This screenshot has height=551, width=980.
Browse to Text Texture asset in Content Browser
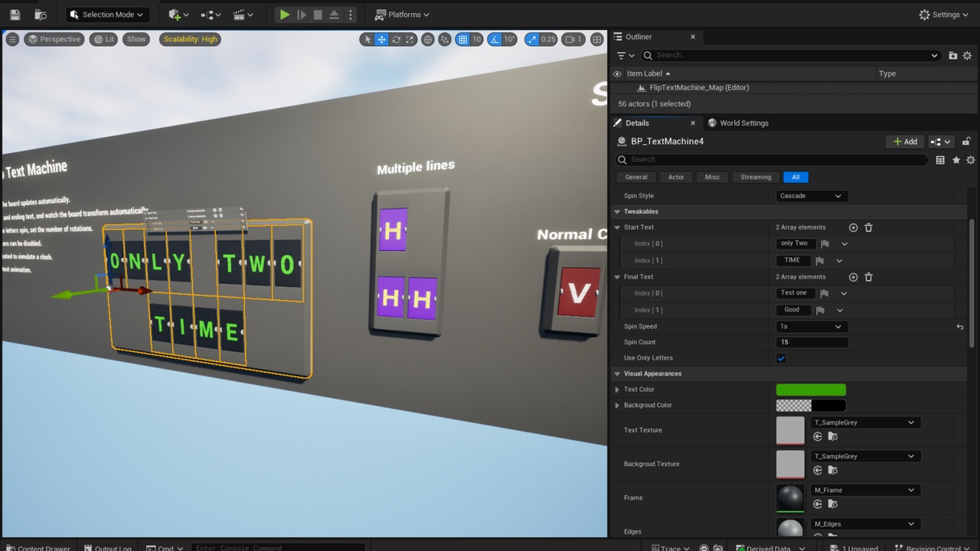click(x=832, y=436)
